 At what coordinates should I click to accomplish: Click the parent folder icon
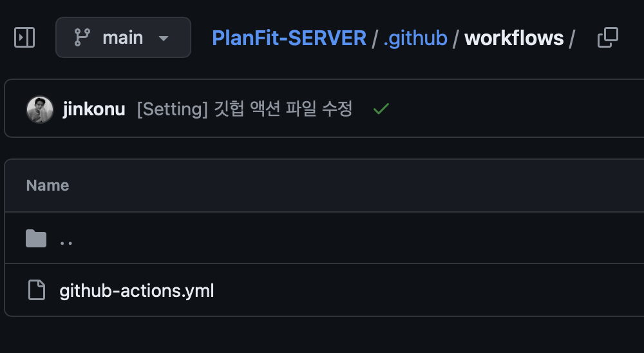tap(36, 238)
